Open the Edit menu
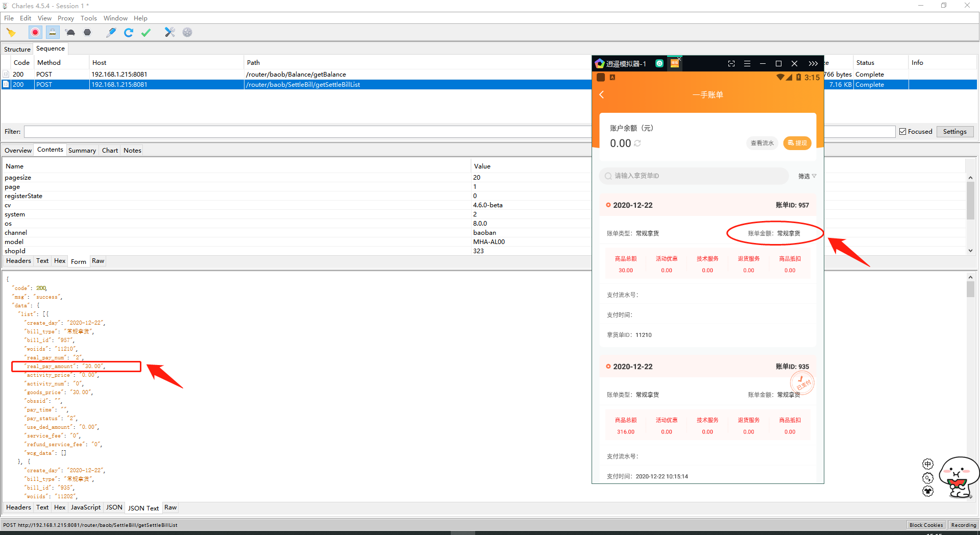The height and width of the screenshot is (535, 980). [x=26, y=18]
